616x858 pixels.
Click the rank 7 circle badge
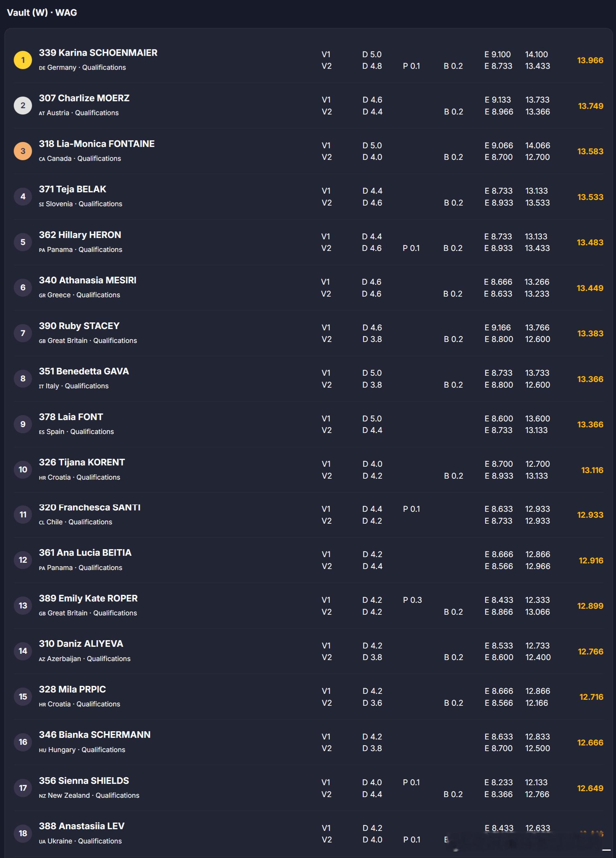(x=23, y=333)
